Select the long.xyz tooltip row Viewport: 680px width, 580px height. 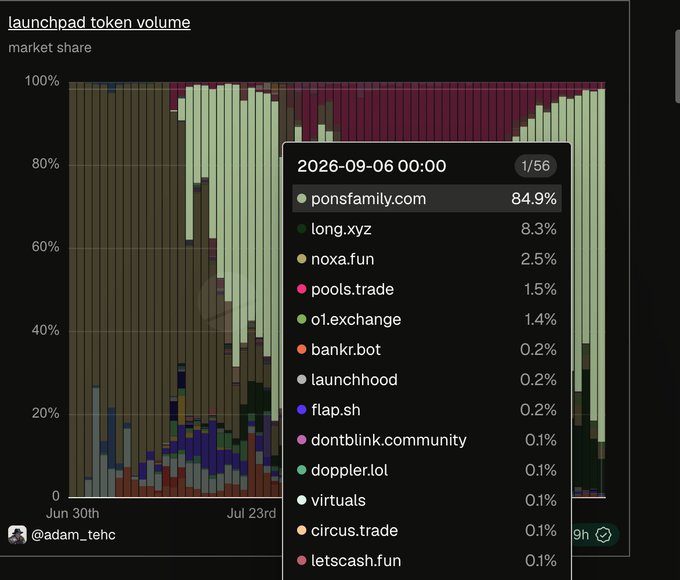point(427,229)
